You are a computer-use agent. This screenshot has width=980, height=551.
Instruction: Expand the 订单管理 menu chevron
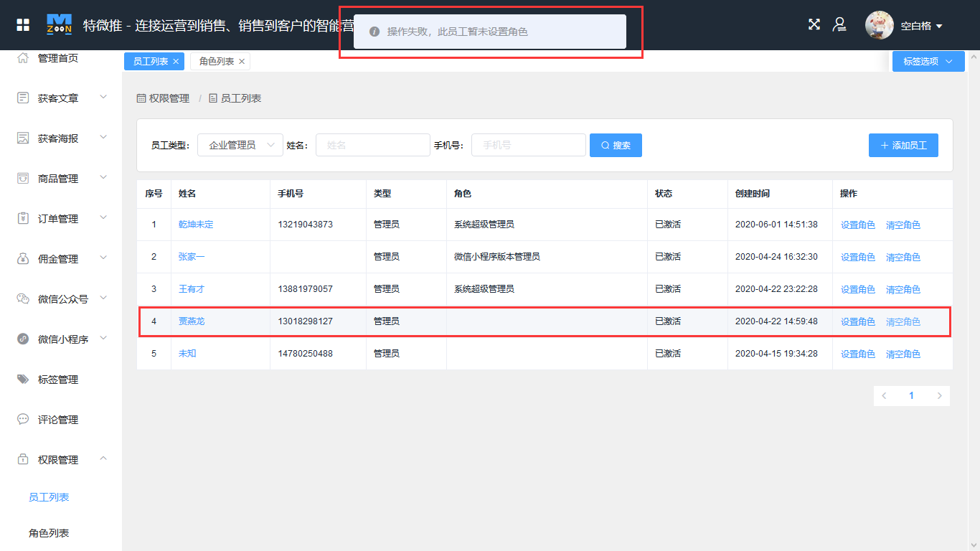103,217
